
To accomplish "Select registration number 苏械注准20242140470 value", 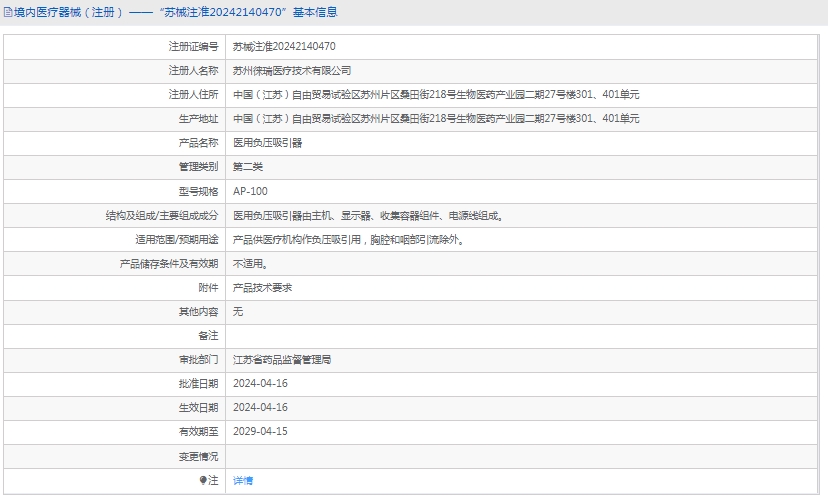I will (284, 47).
